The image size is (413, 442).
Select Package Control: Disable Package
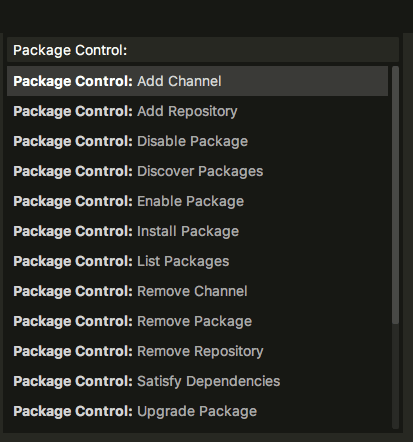click(x=197, y=141)
